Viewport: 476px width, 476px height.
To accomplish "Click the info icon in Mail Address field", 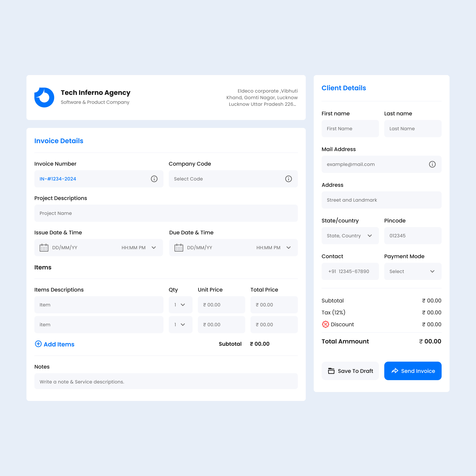I will point(433,164).
